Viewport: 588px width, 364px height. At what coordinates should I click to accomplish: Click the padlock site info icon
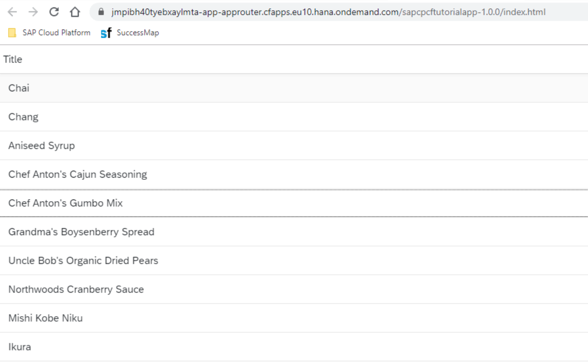102,12
